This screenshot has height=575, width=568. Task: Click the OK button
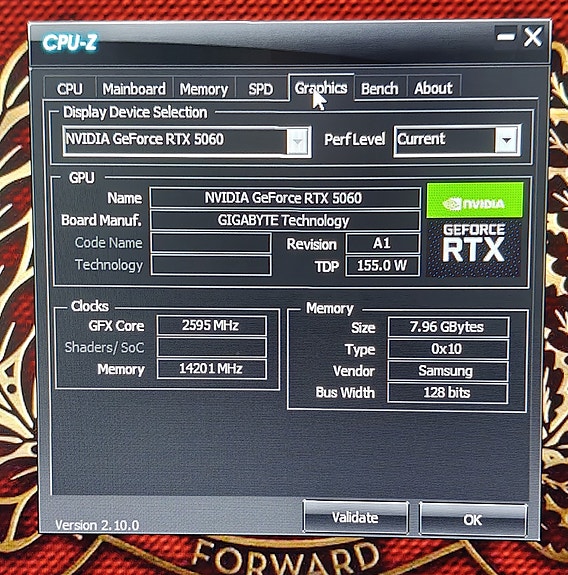(473, 519)
